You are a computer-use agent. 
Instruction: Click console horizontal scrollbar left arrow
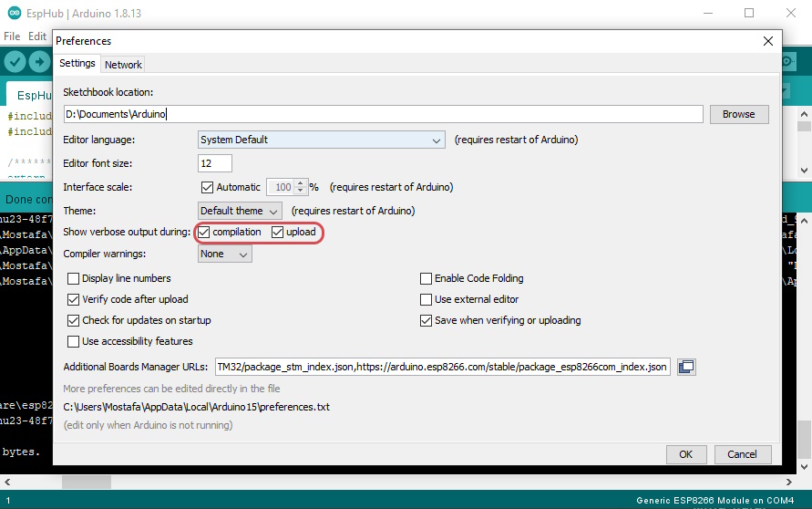7,482
